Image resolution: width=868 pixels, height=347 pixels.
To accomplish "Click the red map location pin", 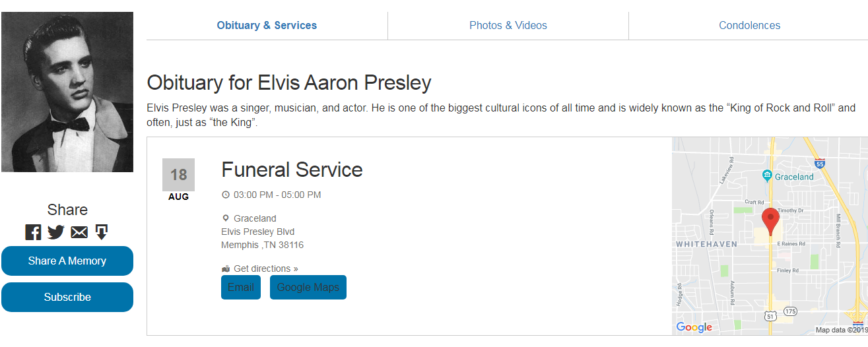I will coord(770,220).
